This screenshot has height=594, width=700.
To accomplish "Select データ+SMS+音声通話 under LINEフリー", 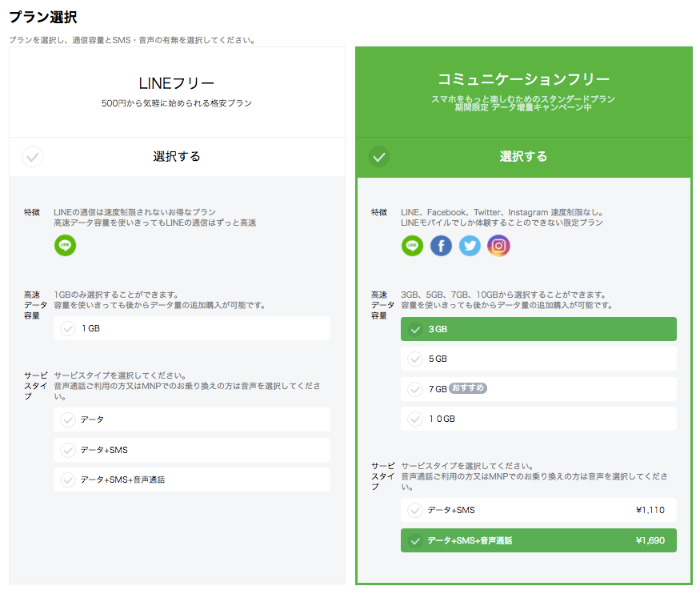I will pos(192,480).
